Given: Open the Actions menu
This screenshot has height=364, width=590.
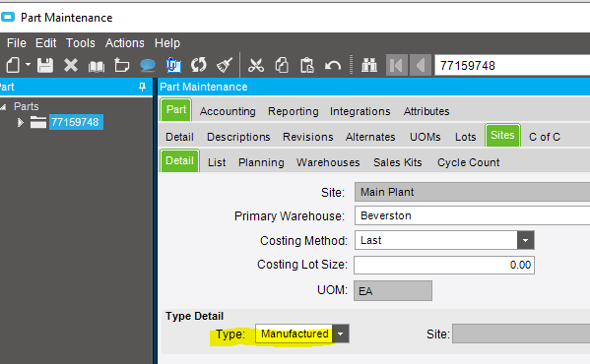Looking at the screenshot, I should 124,43.
